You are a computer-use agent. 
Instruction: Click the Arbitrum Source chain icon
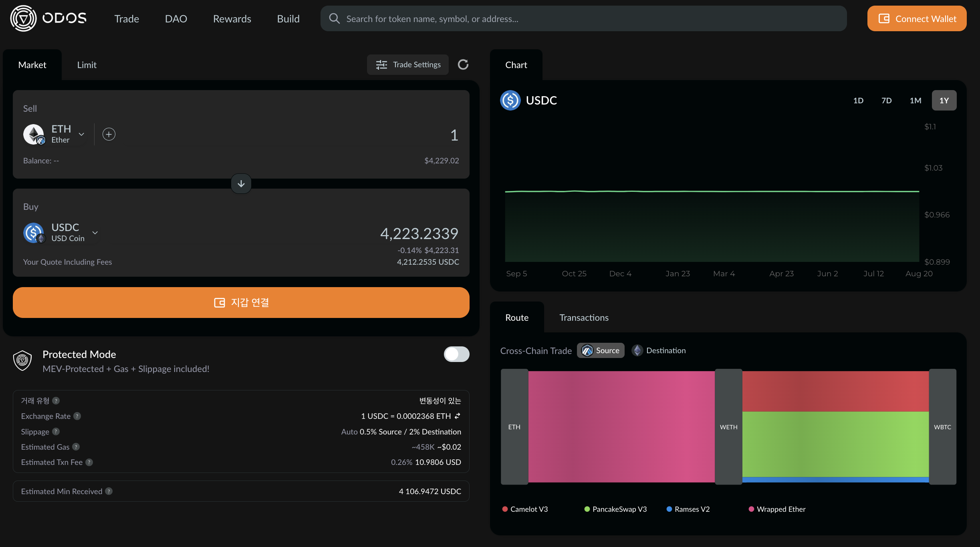(x=587, y=350)
